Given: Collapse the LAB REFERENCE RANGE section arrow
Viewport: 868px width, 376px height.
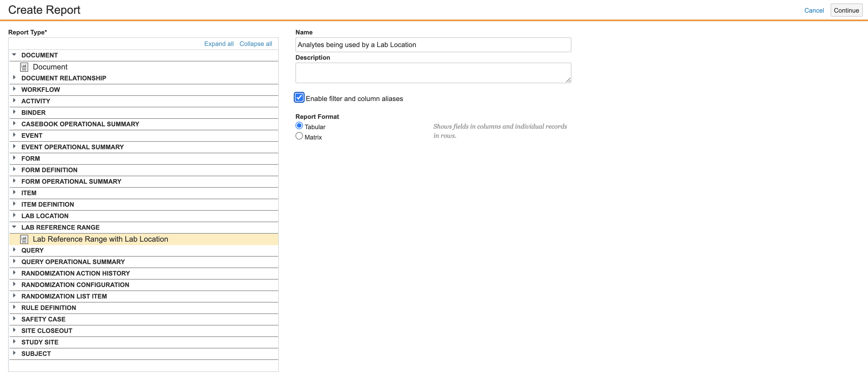Looking at the screenshot, I should (14, 227).
